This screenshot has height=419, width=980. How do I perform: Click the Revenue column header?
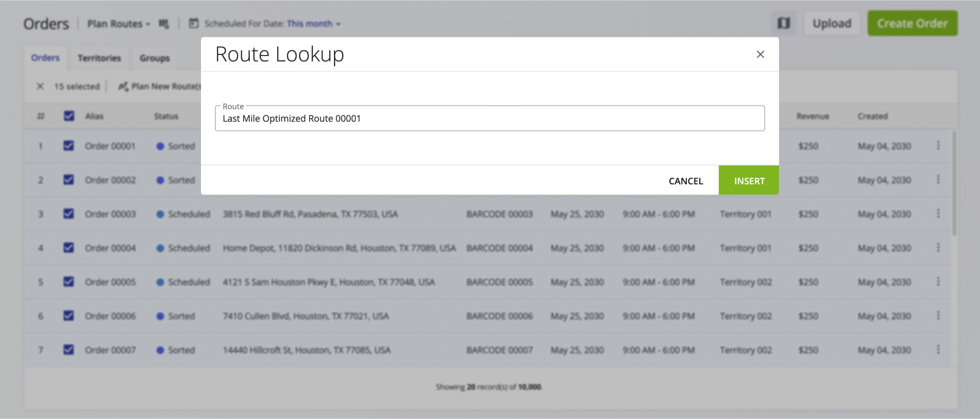click(813, 116)
